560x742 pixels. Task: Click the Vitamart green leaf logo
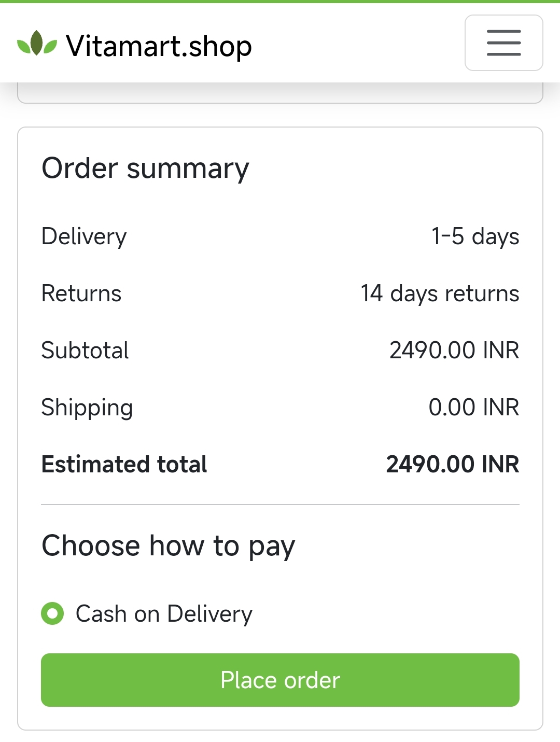pyautogui.click(x=37, y=43)
